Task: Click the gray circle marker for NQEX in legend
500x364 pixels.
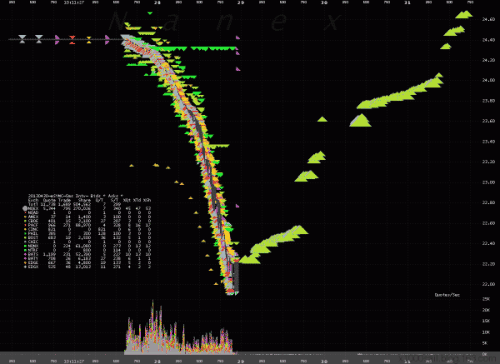Action: pos(25,208)
